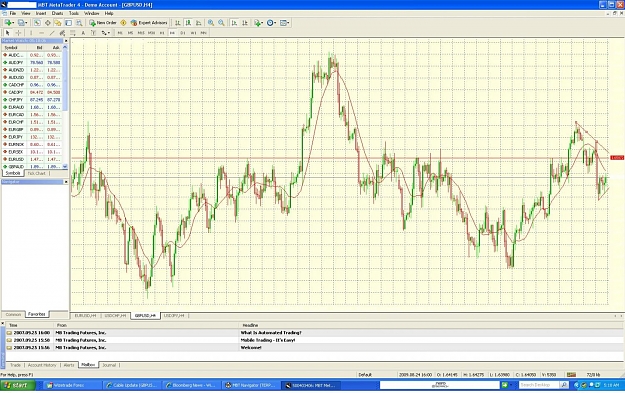This screenshot has width=625, height=393.
Task: Select the Crosshair tool
Action: coord(18,33)
